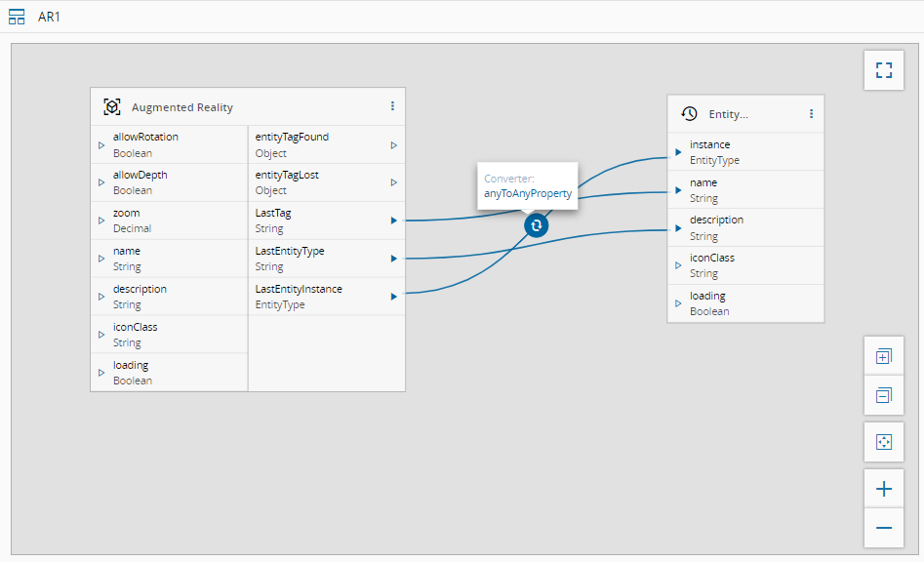
Task: Click the Entity node history clock icon
Action: pyautogui.click(x=689, y=114)
